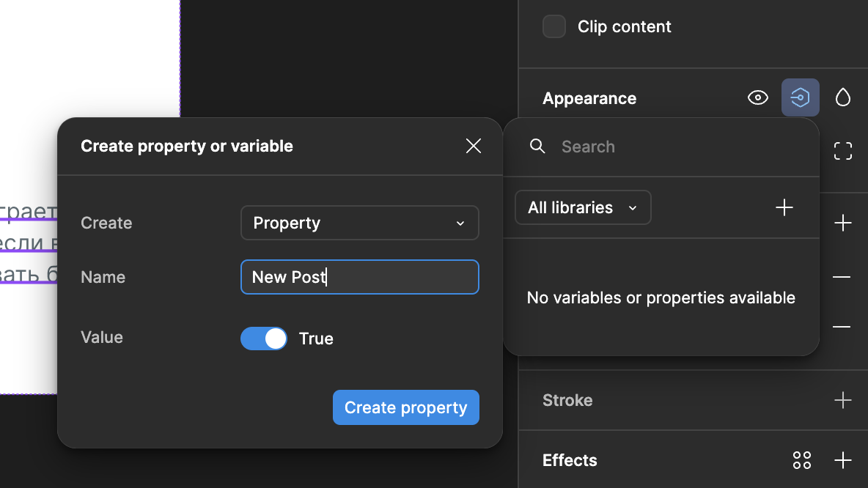Switch off the Value True toggle
This screenshot has width=868, height=488.
coord(264,339)
